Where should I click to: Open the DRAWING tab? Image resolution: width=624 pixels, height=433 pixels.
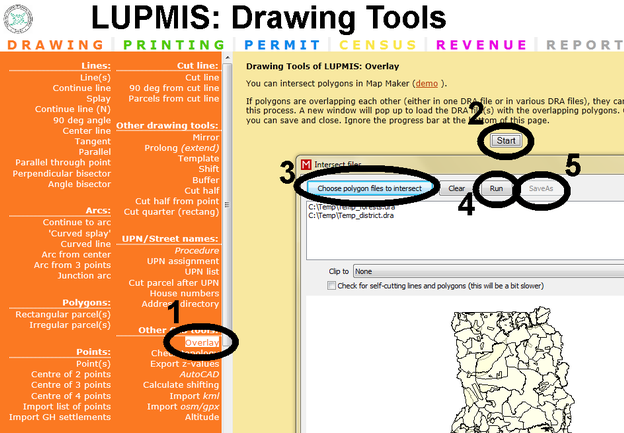click(x=55, y=45)
